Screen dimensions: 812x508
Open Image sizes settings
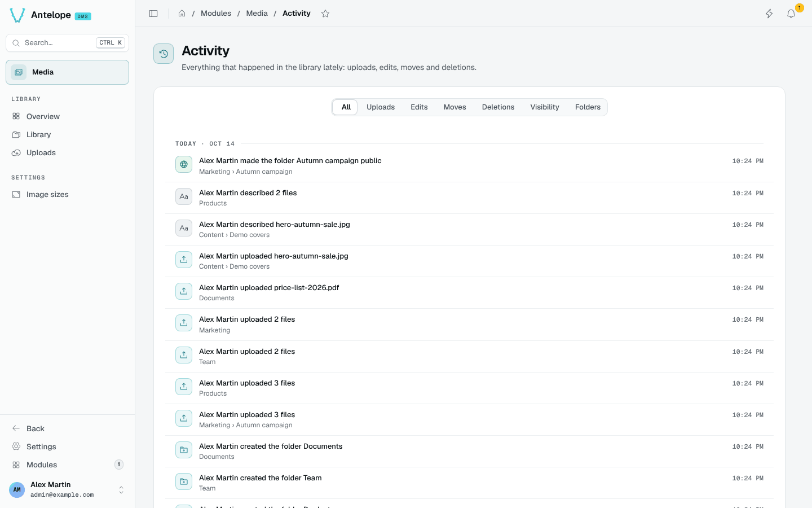point(67,194)
